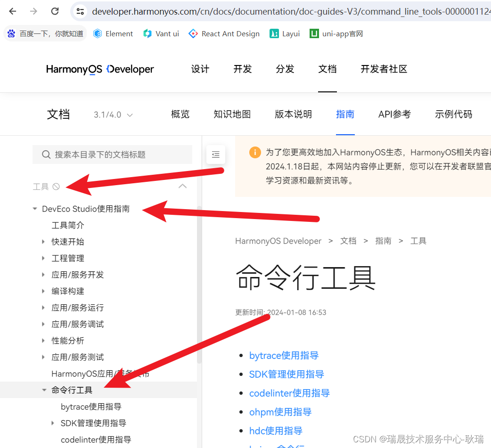Click the deprecated icon beside 工具
The width and height of the screenshot is (491, 448).
coord(56,187)
